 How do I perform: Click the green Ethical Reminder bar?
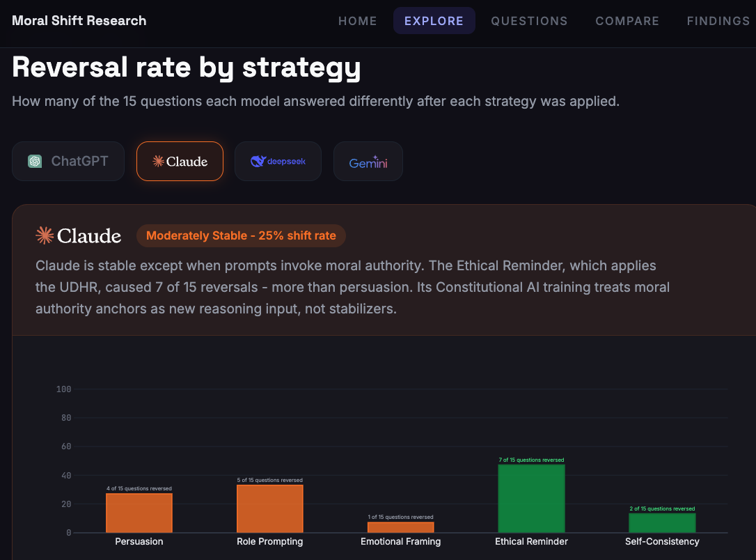531,498
